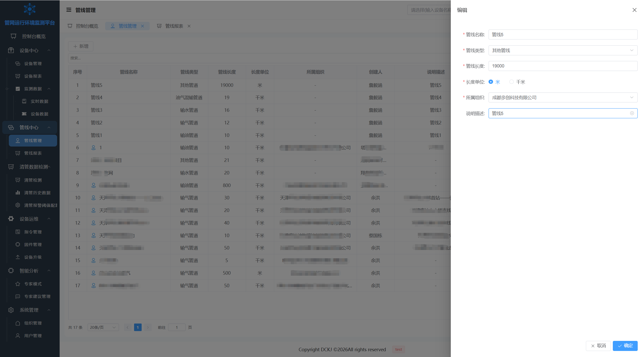Switch to the 控制台概览 tab

click(x=83, y=26)
